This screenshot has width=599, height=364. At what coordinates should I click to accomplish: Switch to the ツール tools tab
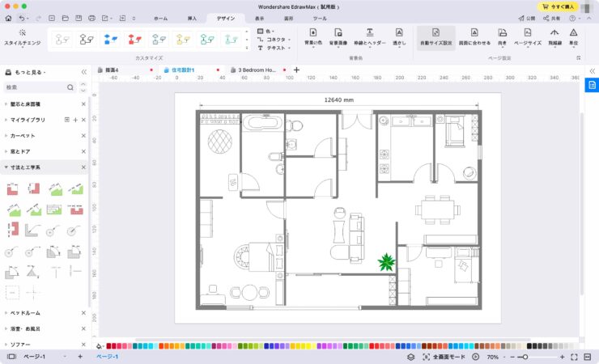click(x=320, y=19)
